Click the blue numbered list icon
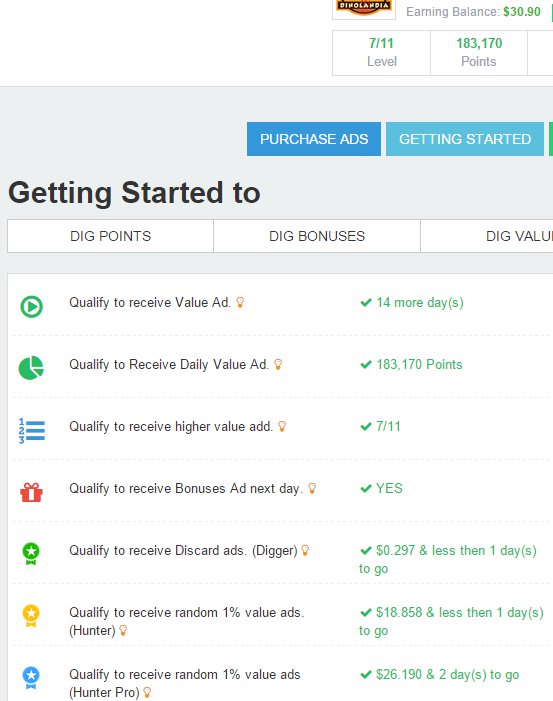553x701 pixels. pos(31,431)
